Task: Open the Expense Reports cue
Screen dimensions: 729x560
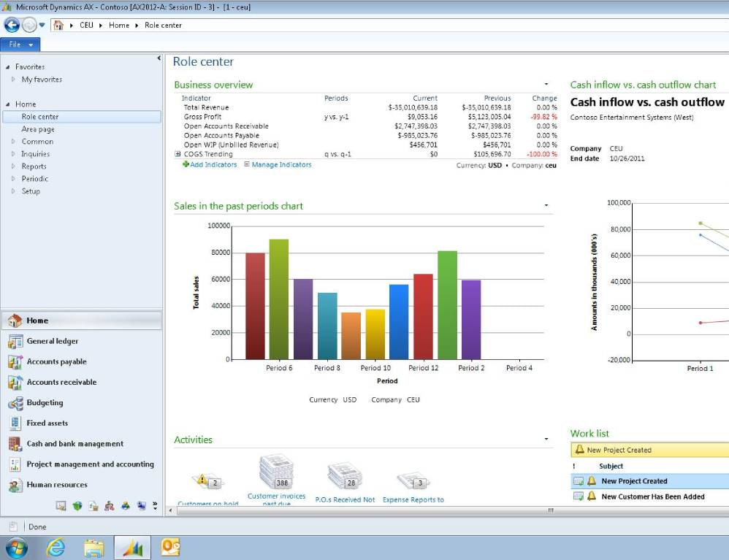Action: pyautogui.click(x=413, y=487)
